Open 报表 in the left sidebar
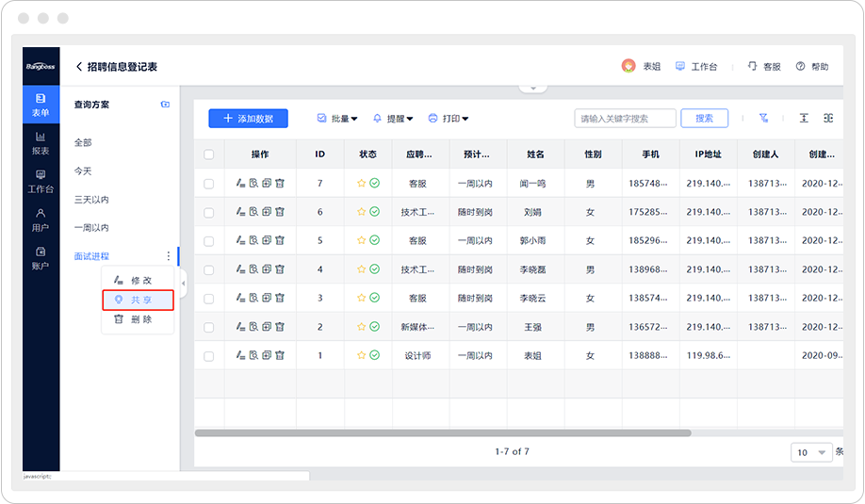 (41, 142)
